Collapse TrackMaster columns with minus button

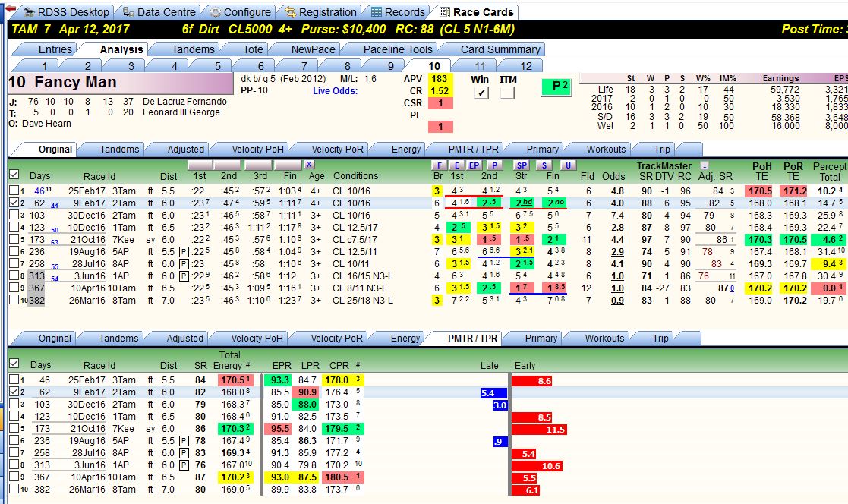click(x=705, y=165)
